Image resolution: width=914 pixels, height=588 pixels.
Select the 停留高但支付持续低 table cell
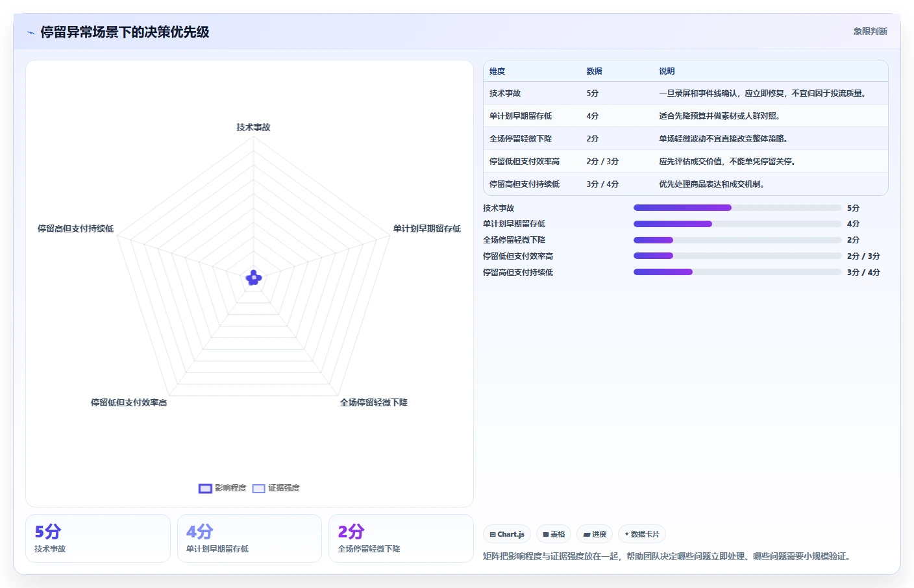pyautogui.click(x=525, y=184)
